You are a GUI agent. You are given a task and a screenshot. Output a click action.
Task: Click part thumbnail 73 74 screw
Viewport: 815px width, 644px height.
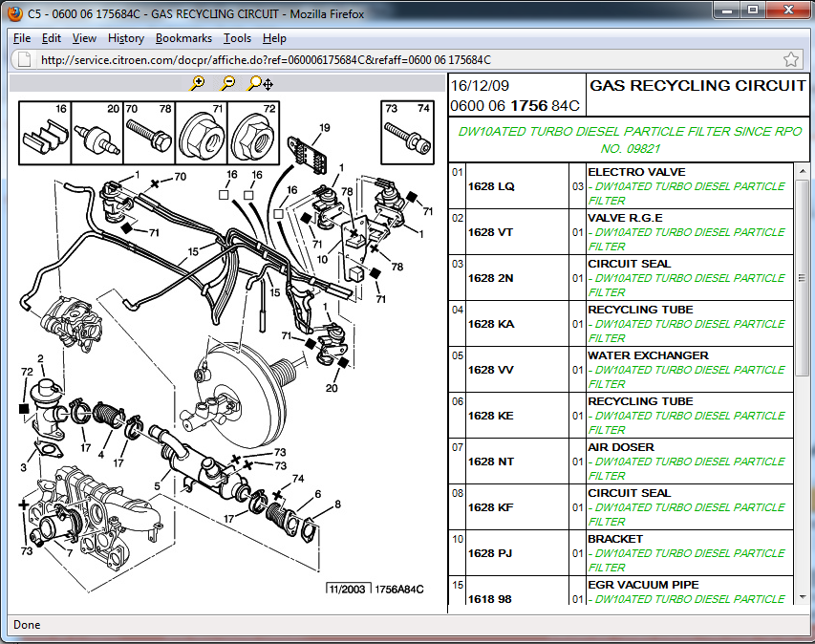(407, 133)
